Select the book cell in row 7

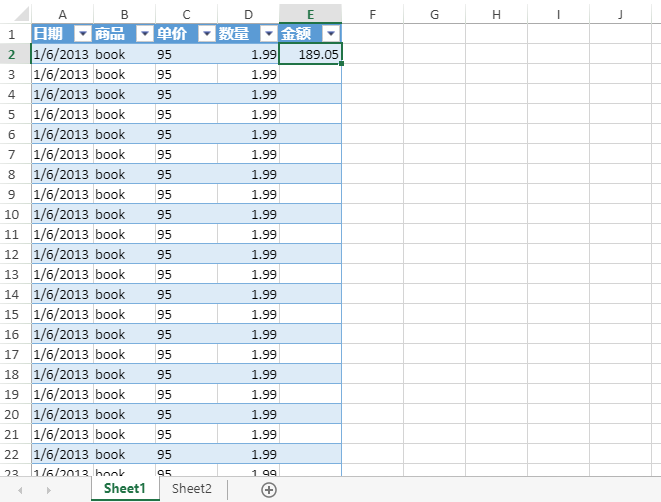click(124, 154)
